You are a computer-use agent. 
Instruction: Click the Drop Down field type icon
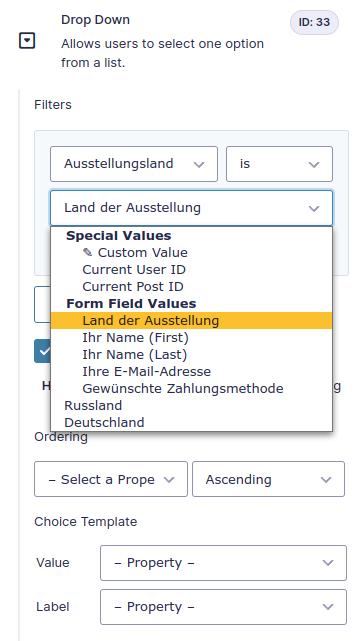(27, 41)
